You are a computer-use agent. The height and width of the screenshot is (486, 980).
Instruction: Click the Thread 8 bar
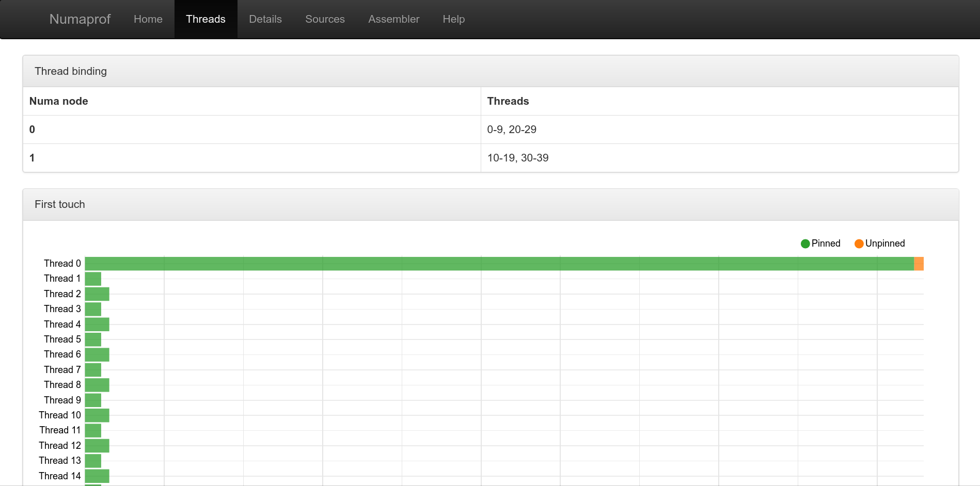97,385
